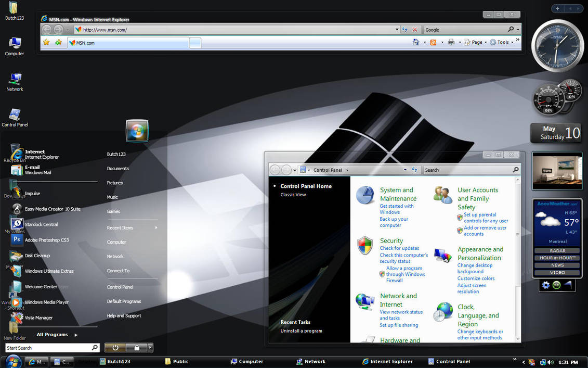Click the power button in the Start menu
This screenshot has width=588, height=368.
point(115,348)
